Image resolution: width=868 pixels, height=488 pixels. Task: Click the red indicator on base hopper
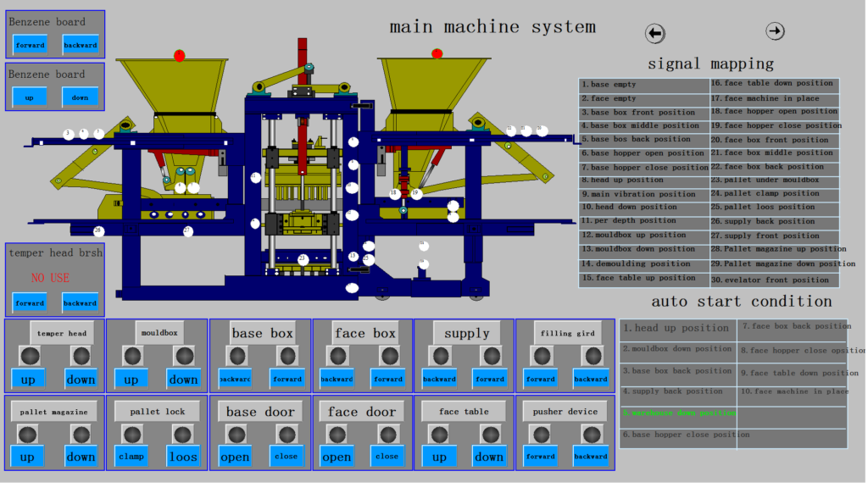pyautogui.click(x=180, y=56)
